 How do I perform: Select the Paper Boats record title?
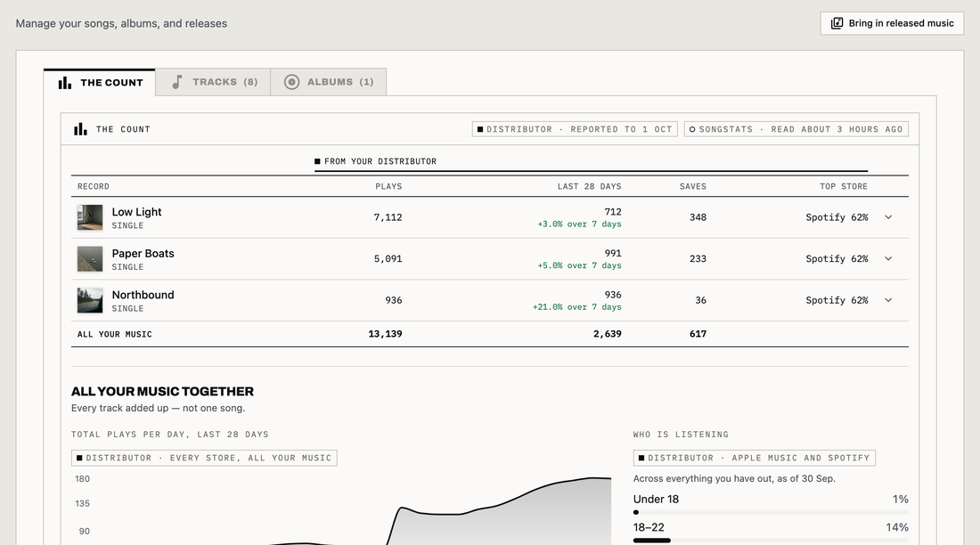pyautogui.click(x=143, y=253)
